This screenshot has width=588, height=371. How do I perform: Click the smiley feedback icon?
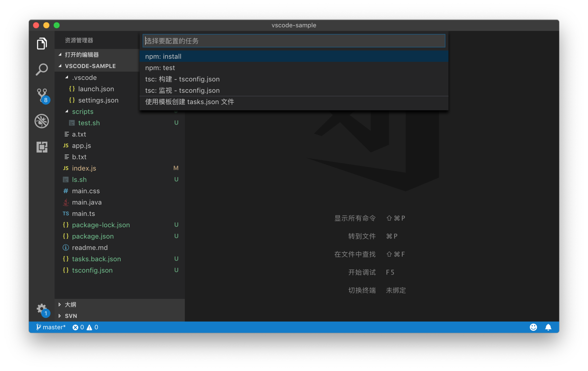(x=533, y=327)
